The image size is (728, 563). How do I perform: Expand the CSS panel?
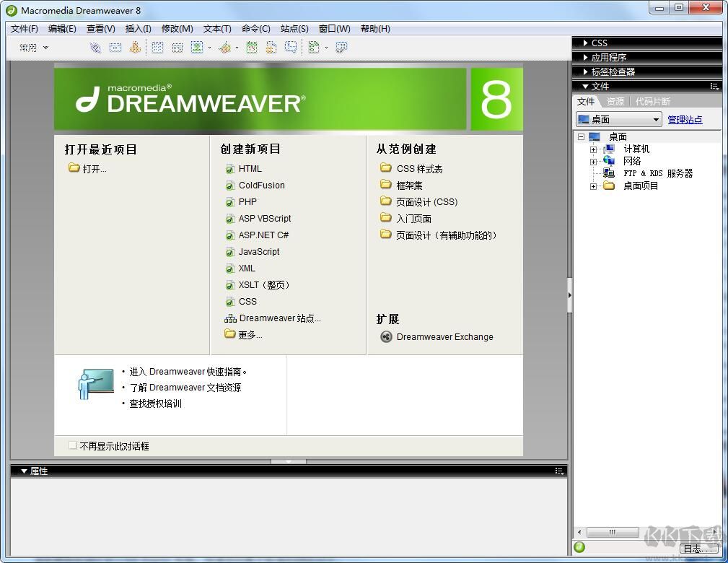click(x=586, y=43)
